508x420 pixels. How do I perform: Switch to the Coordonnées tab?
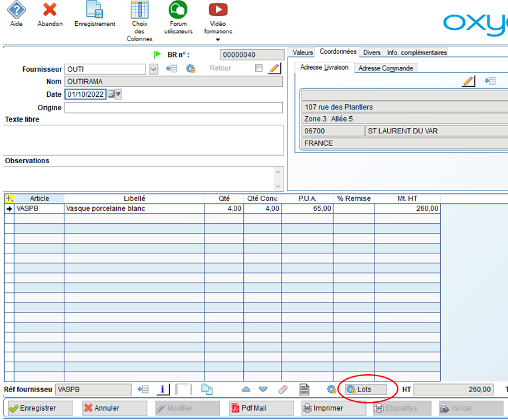(x=338, y=52)
